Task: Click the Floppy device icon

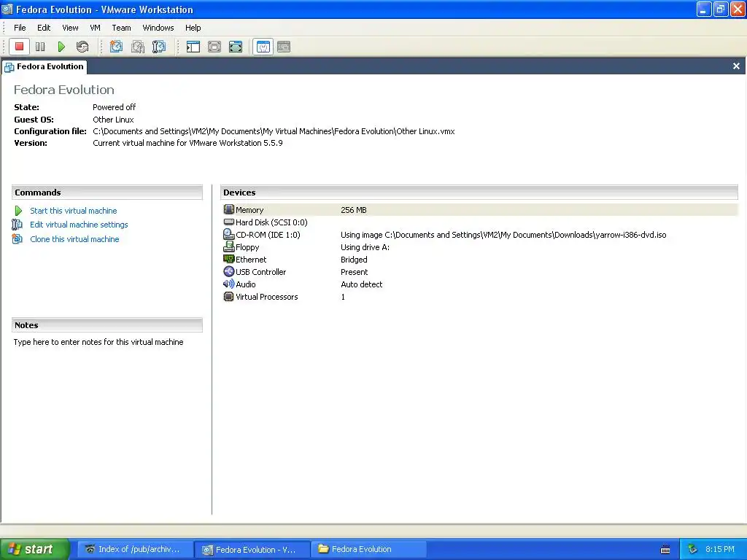Action: coord(228,246)
